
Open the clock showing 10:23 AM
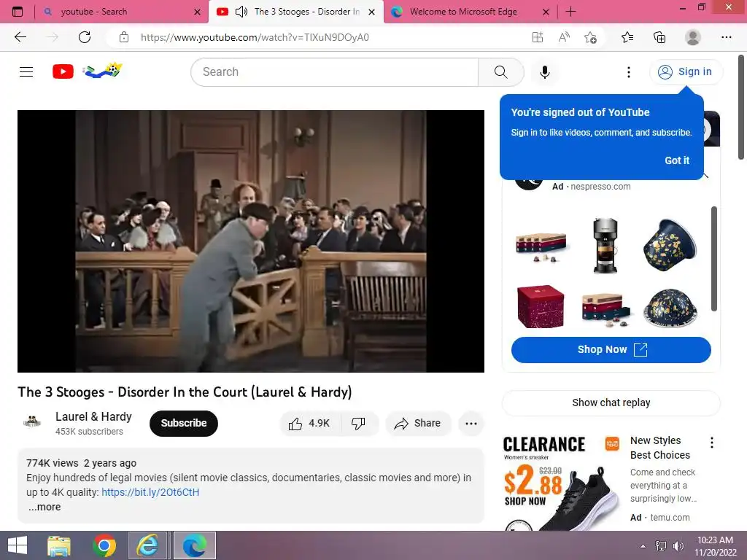tap(715, 546)
